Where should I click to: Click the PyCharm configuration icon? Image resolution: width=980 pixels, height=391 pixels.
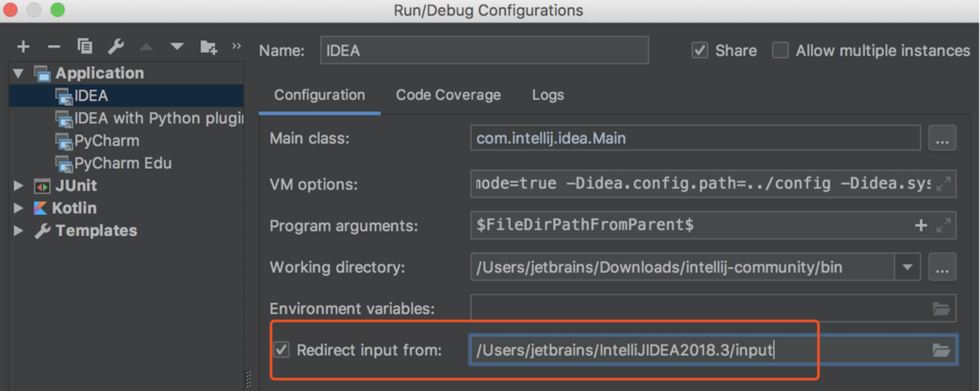(x=64, y=141)
